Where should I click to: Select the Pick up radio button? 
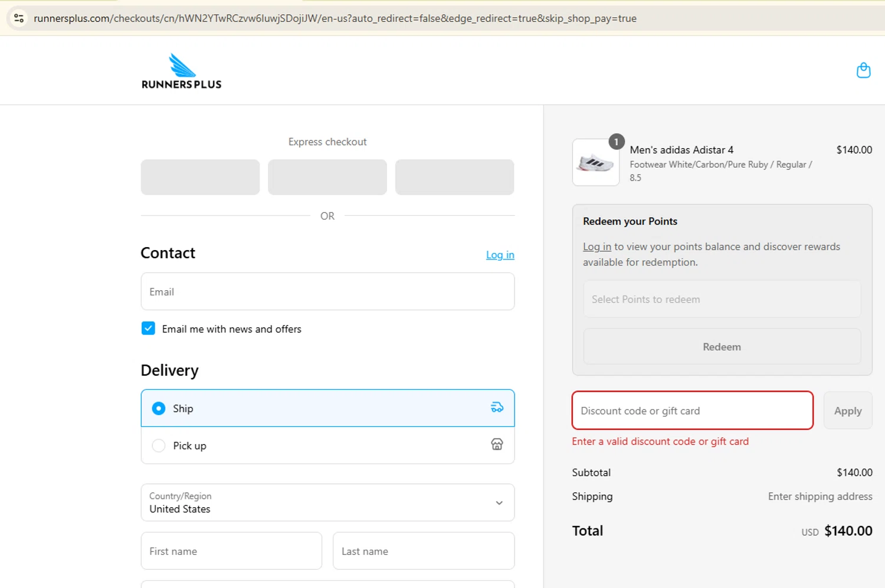tap(159, 445)
